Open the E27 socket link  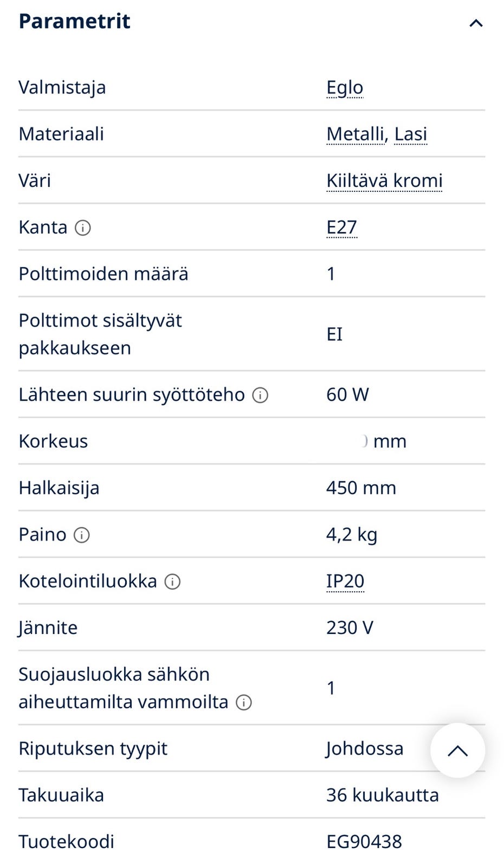tap(341, 228)
